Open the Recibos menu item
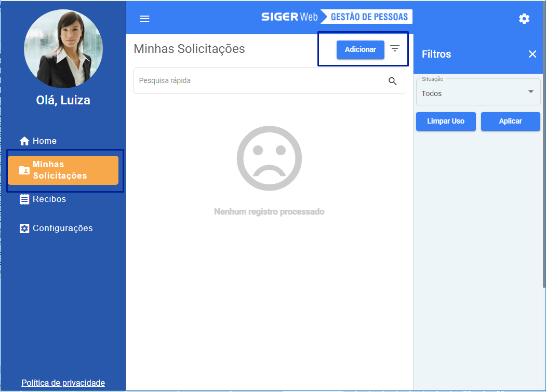 click(x=63, y=199)
